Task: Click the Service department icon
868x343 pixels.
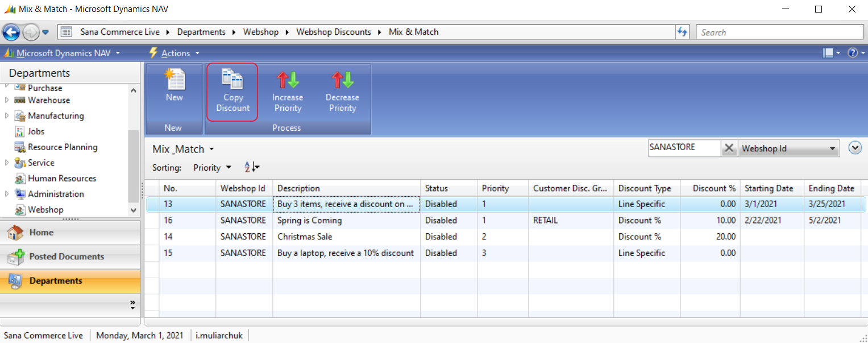Action: tap(20, 163)
